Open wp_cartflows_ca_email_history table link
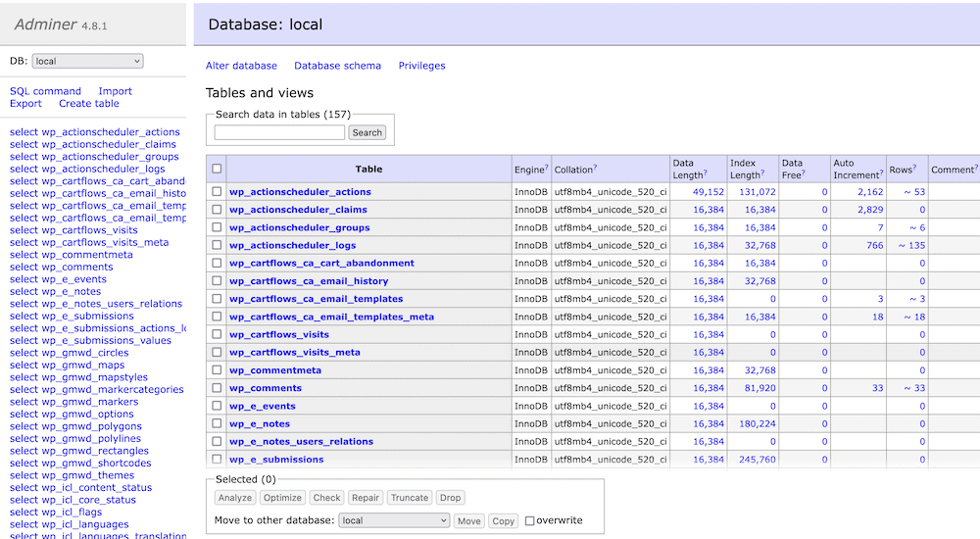 (309, 281)
